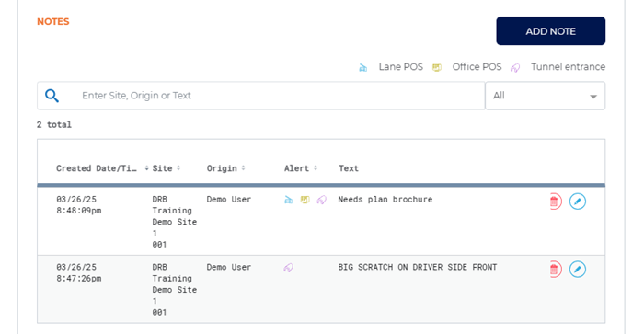
Task: Click Tunnel entrance alert icon in second row
Action: click(289, 268)
